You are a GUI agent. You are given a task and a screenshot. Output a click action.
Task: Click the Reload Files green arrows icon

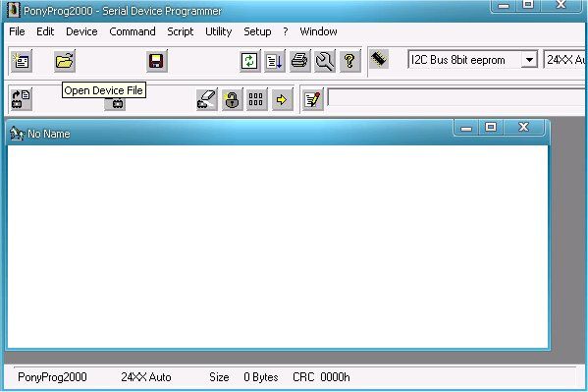249,61
